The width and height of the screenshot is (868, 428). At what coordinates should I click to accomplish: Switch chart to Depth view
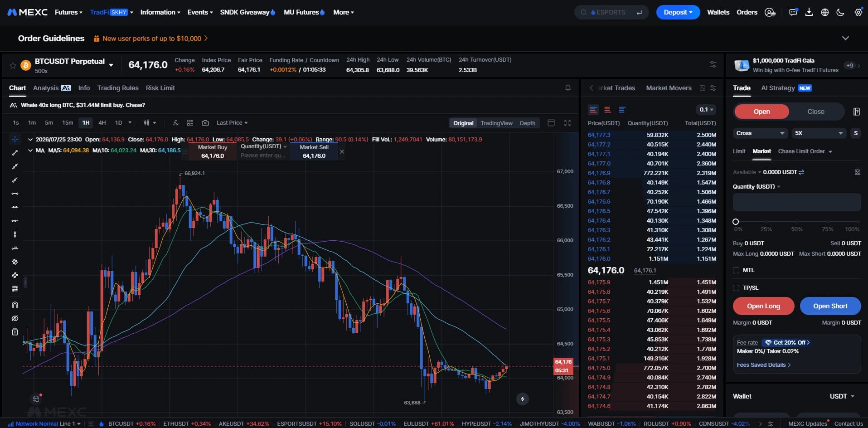pos(527,123)
